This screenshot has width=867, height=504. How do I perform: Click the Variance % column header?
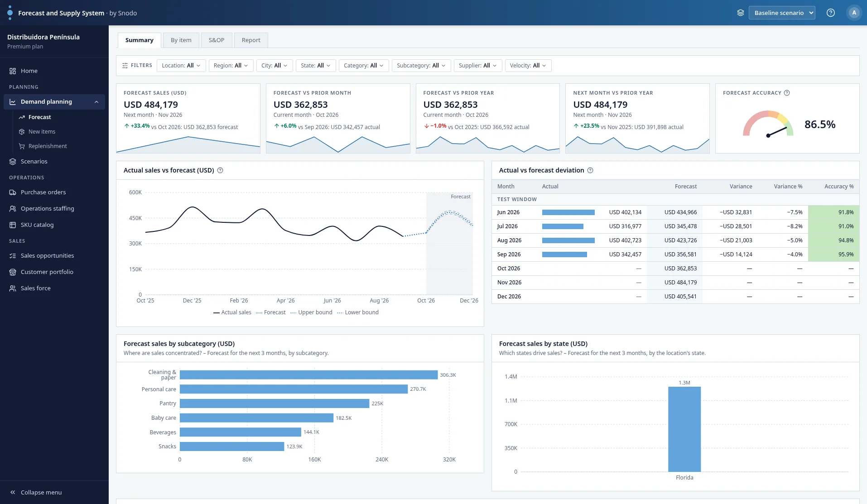coord(788,187)
